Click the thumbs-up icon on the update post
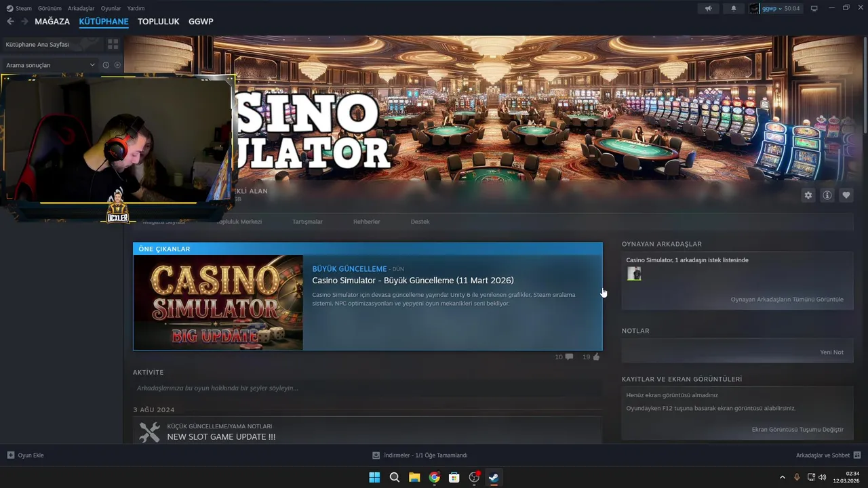This screenshot has width=868, height=488. click(596, 357)
